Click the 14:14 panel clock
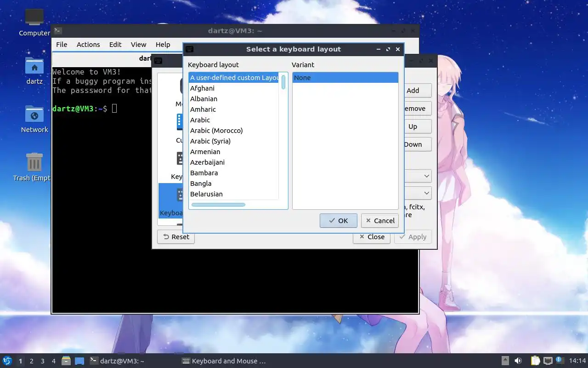 click(x=577, y=361)
